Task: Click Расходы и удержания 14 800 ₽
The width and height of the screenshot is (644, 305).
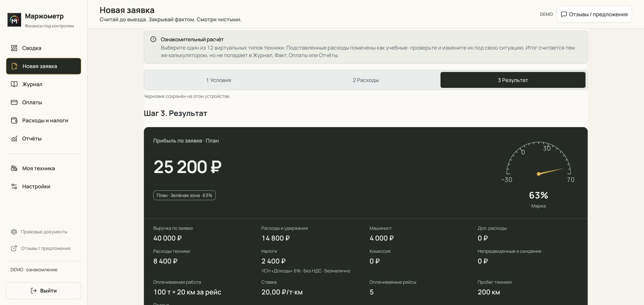Action: pos(276,238)
